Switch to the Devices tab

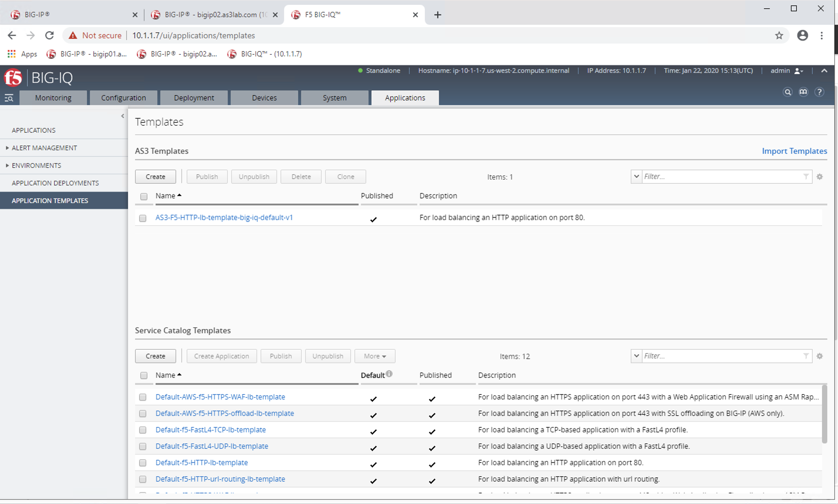coord(264,98)
